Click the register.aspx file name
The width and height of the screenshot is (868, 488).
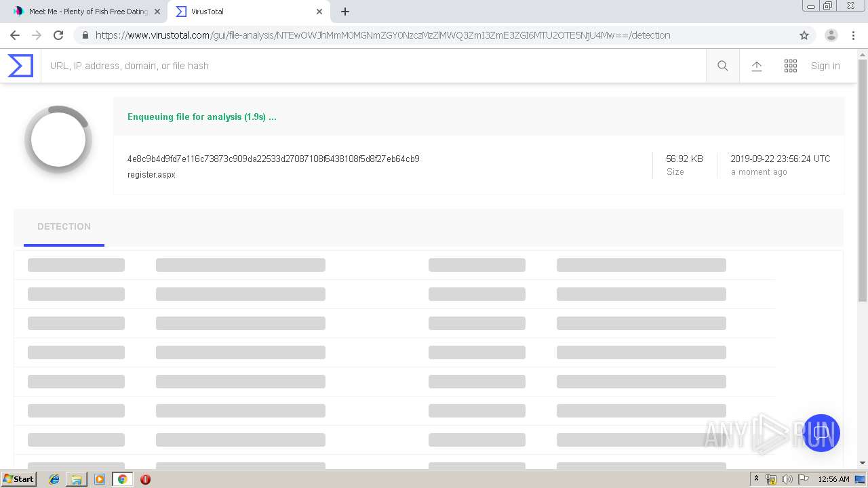pos(151,175)
